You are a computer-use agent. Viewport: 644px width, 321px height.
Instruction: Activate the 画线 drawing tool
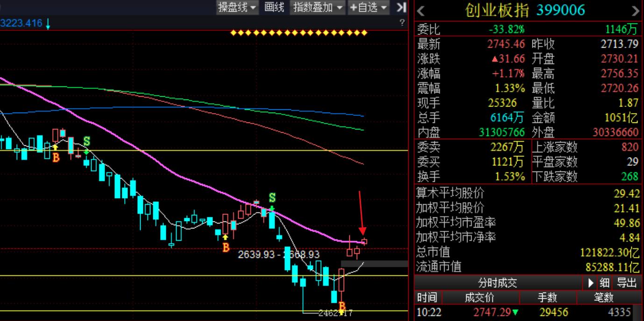(274, 7)
